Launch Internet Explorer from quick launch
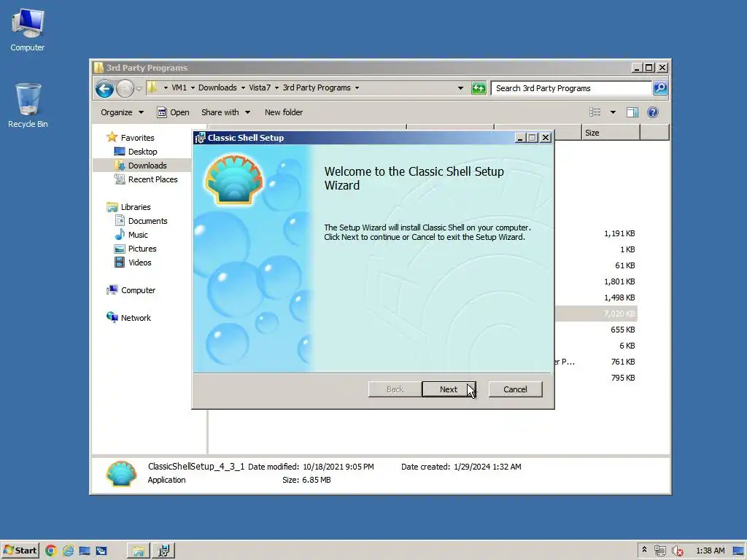747x560 pixels. click(68, 551)
